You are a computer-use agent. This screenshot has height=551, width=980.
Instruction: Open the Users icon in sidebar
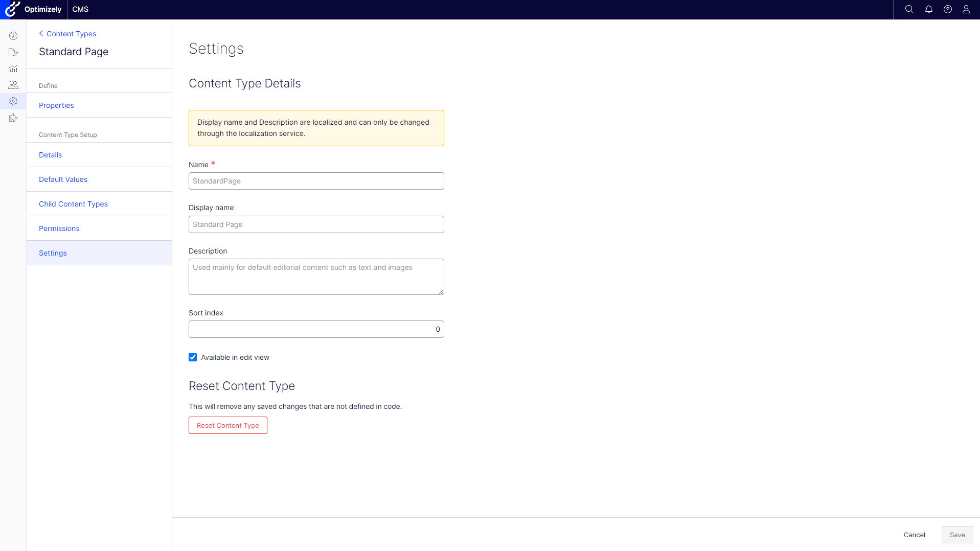coord(13,85)
